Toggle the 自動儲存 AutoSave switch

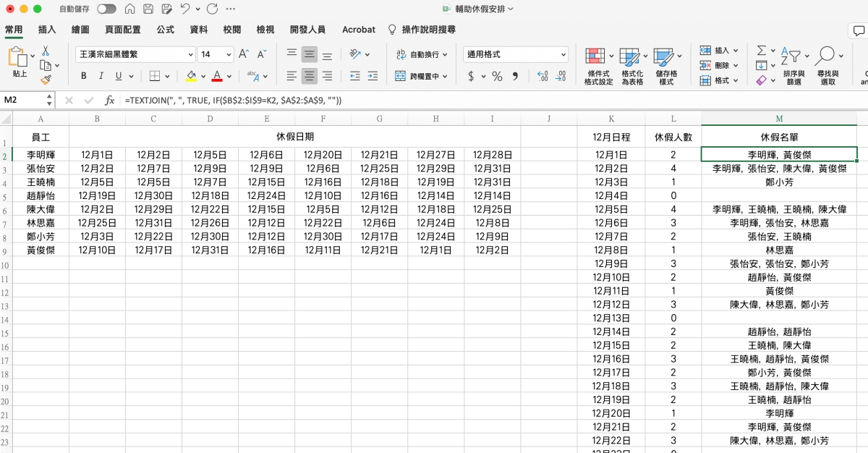(x=106, y=9)
